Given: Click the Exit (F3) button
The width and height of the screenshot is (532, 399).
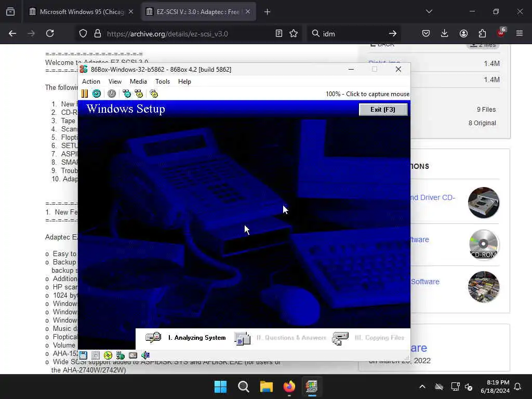Looking at the screenshot, I should (x=383, y=109).
